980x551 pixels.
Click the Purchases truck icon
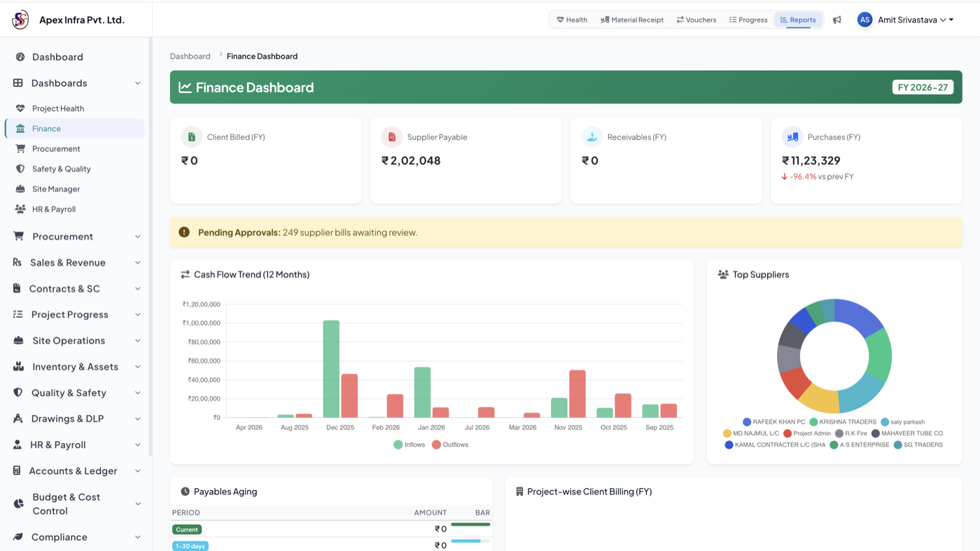(792, 137)
